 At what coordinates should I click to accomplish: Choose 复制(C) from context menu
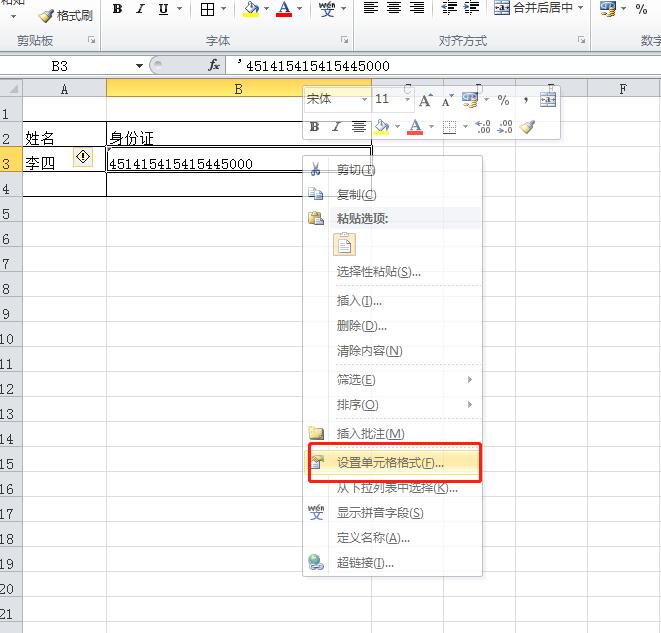[393, 194]
